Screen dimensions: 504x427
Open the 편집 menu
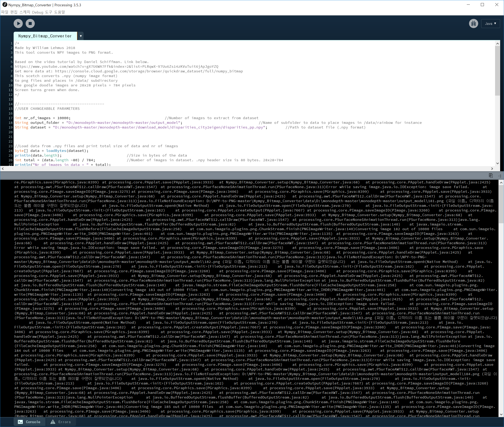click(x=14, y=12)
